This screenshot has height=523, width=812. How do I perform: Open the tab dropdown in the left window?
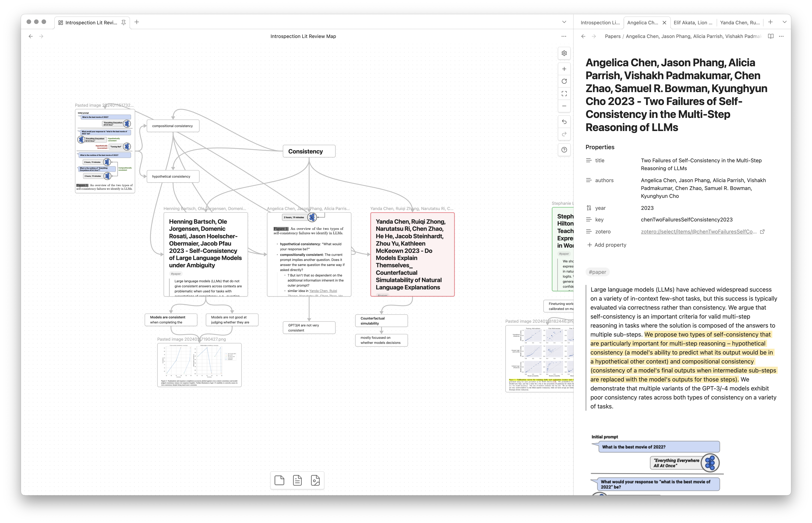[564, 22]
